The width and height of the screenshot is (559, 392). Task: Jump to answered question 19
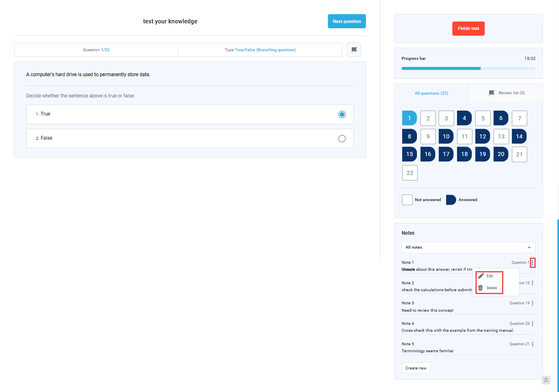click(x=483, y=154)
